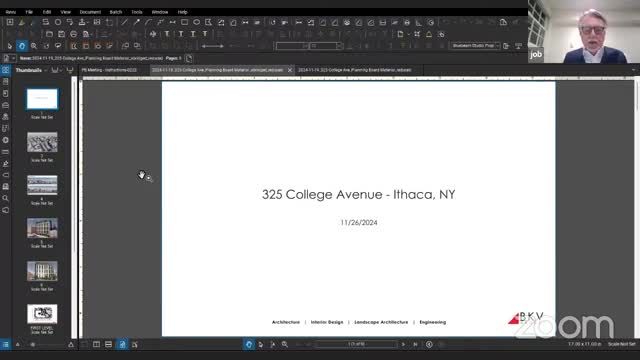Click the Open file folder icon
The height and width of the screenshot is (360, 640).
click(x=49, y=34)
